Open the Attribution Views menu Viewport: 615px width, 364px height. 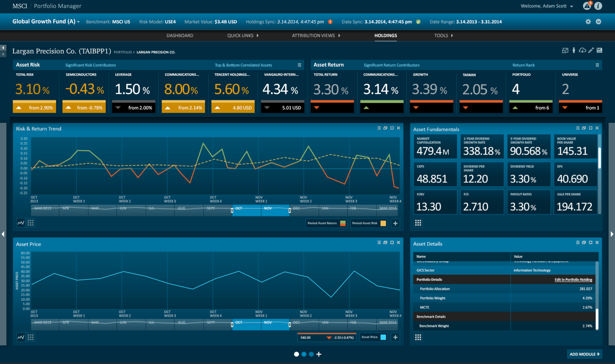pos(316,36)
